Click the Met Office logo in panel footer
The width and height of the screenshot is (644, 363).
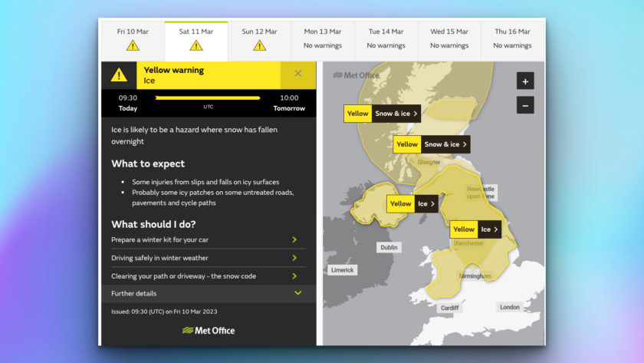coord(209,331)
